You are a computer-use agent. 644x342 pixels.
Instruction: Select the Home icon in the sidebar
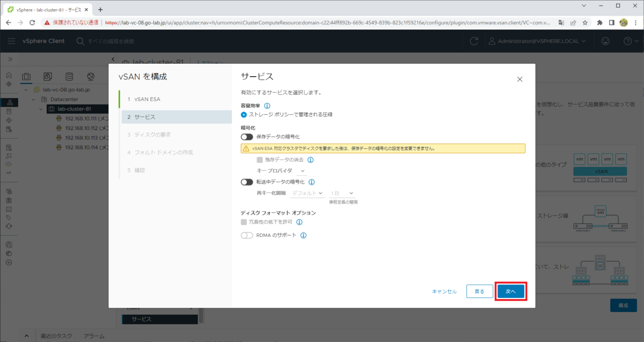(x=9, y=76)
